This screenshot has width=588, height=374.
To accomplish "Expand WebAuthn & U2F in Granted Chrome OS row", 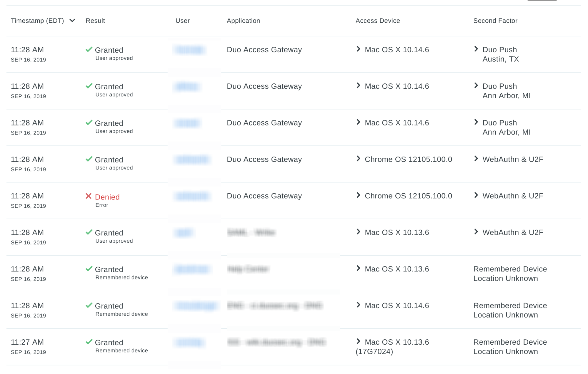I will point(476,159).
